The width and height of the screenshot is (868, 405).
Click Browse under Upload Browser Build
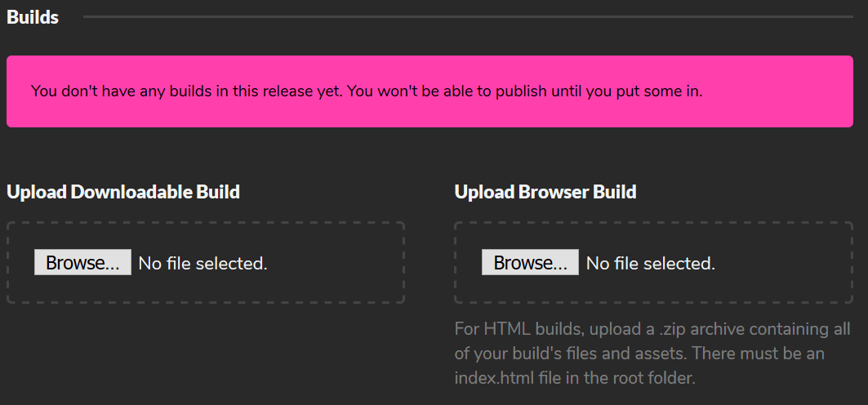pyautogui.click(x=530, y=263)
